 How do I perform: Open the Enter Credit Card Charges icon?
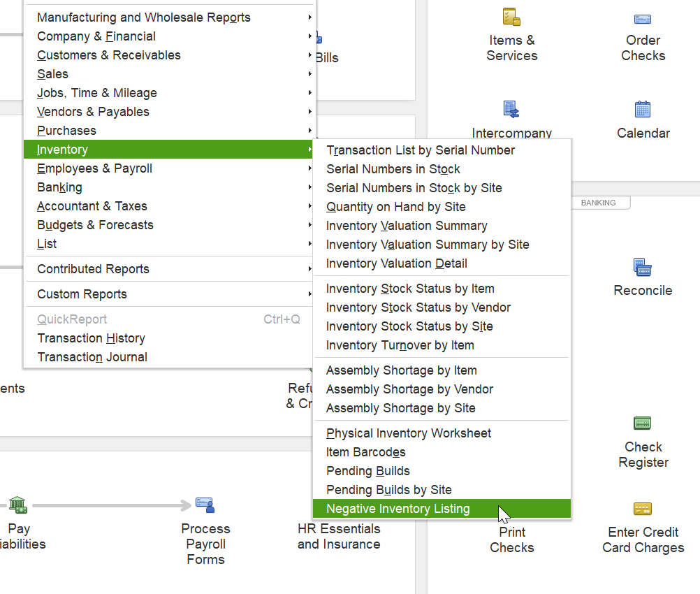(x=643, y=509)
